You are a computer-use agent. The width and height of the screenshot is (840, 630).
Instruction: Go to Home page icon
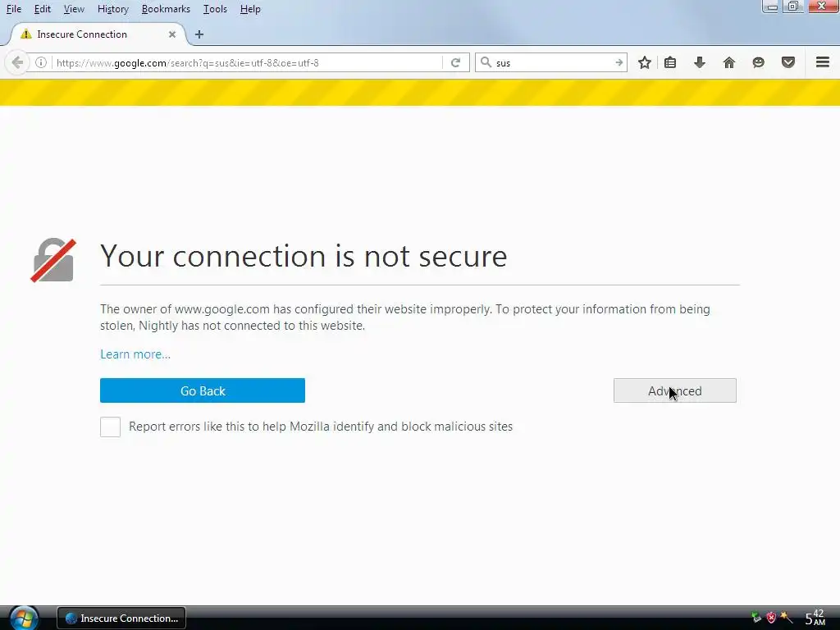[728, 62]
